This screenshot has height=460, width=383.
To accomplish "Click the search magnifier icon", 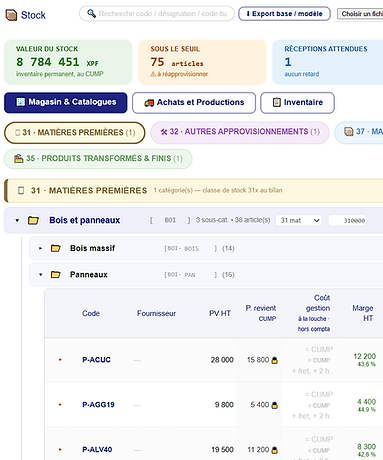I will click(91, 13).
